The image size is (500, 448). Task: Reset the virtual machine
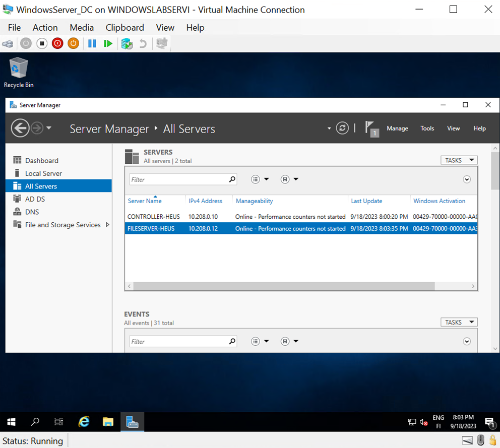coord(108,43)
